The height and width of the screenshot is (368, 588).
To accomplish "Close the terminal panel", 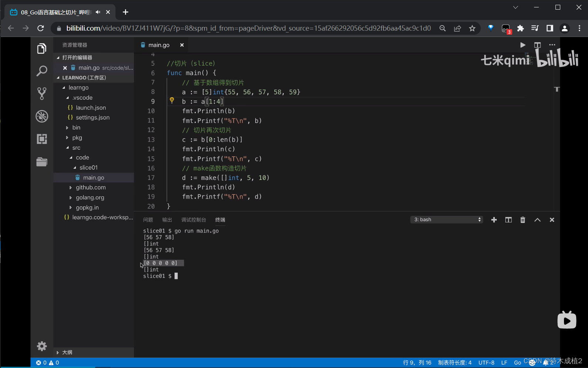I will point(552,220).
